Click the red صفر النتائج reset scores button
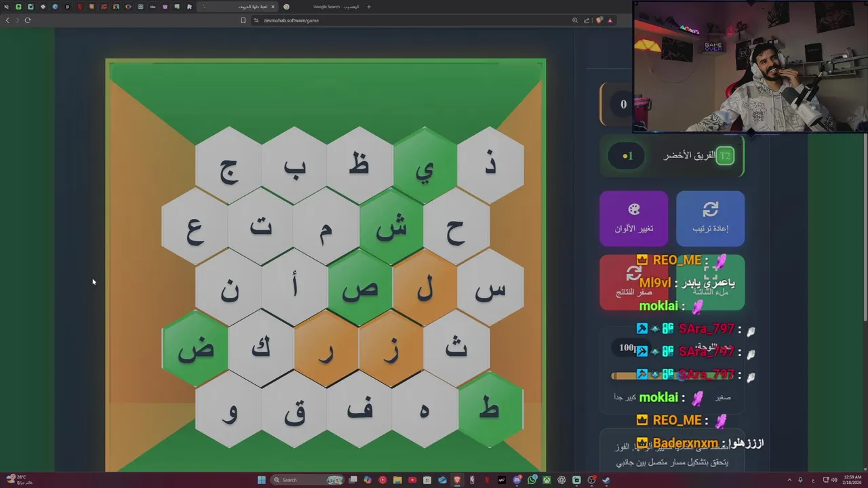 click(634, 282)
